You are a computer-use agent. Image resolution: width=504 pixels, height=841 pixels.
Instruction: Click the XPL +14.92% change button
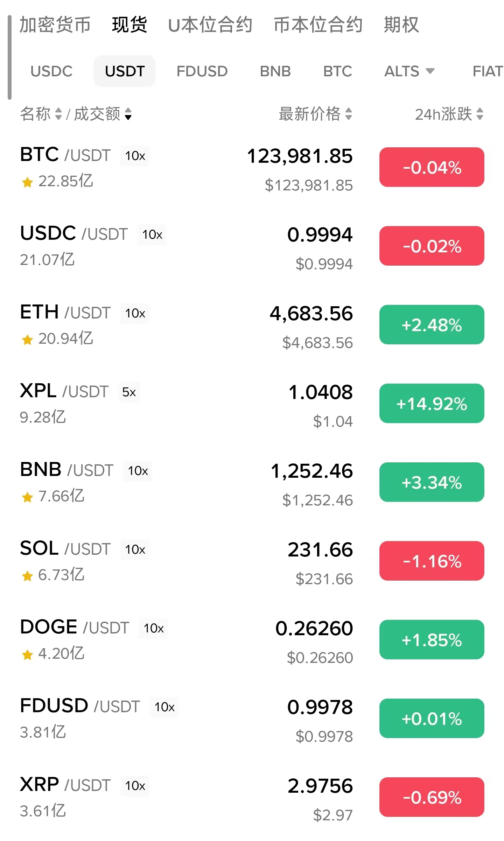point(432,404)
